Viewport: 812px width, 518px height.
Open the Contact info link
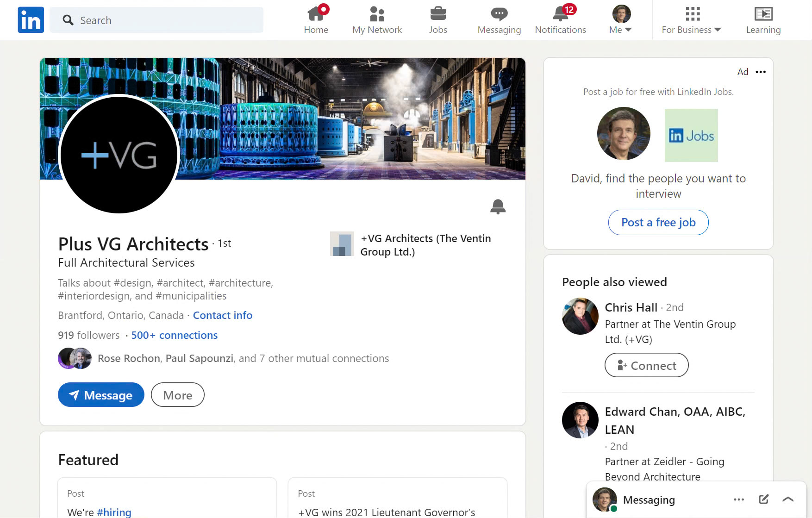(223, 315)
